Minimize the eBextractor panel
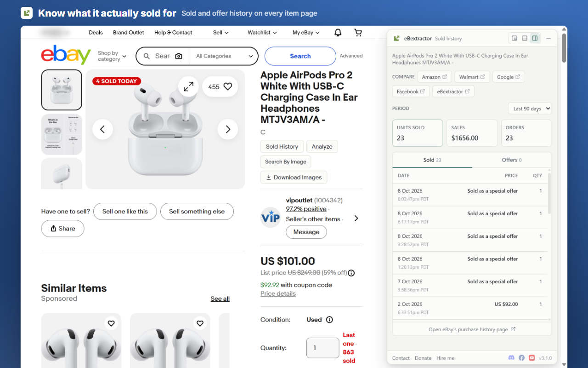 (548, 38)
